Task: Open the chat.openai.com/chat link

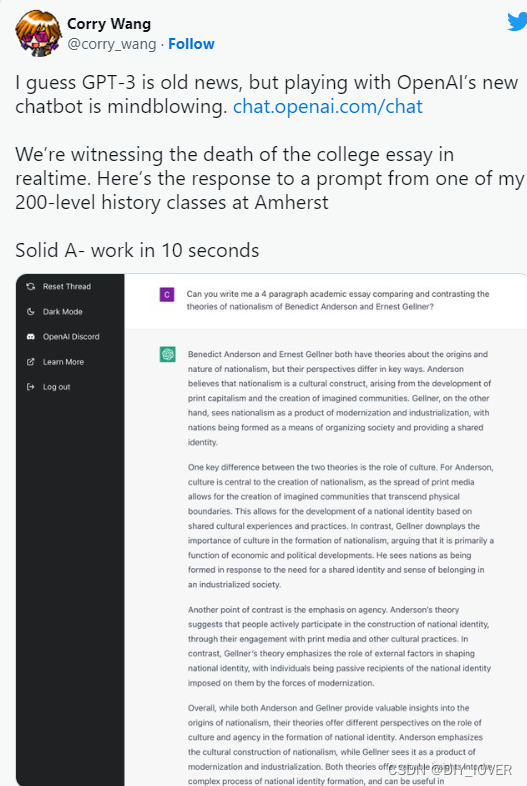Action: (328, 106)
